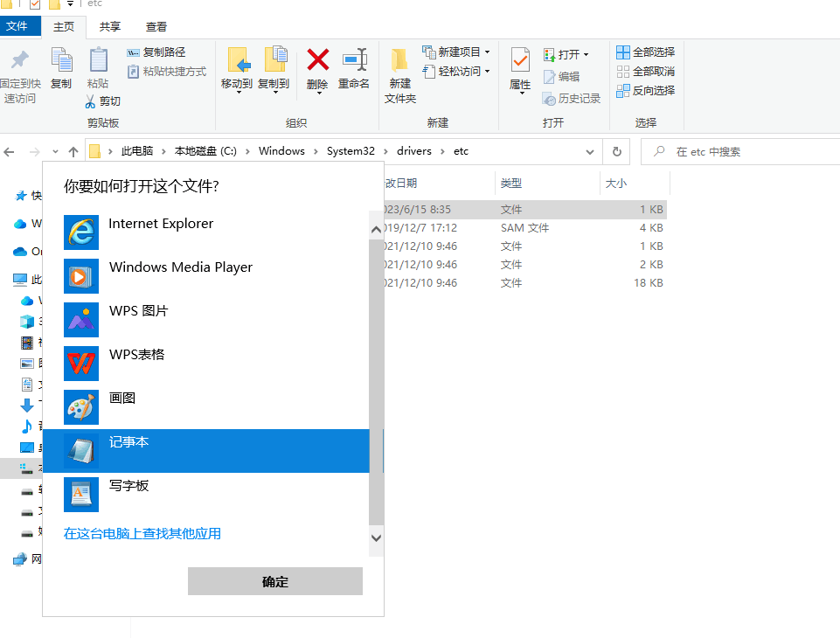Open the recent locations dropdown arrow
This screenshot has height=638, width=840.
55,152
